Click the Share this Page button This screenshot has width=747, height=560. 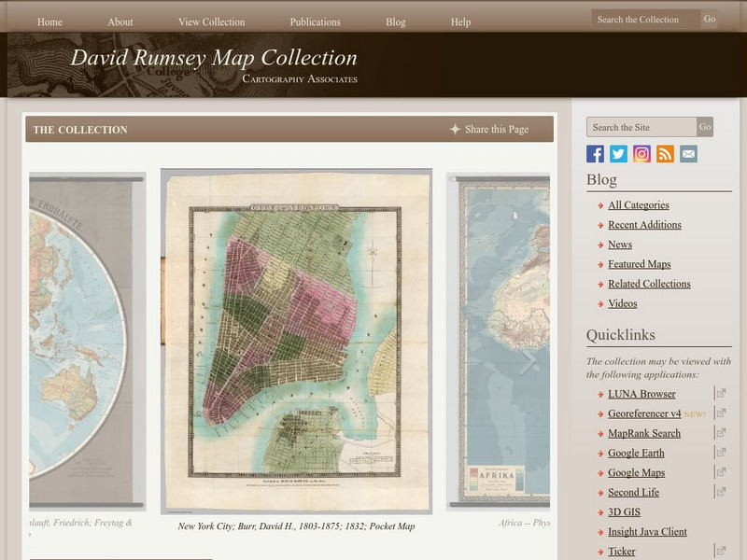(x=488, y=130)
